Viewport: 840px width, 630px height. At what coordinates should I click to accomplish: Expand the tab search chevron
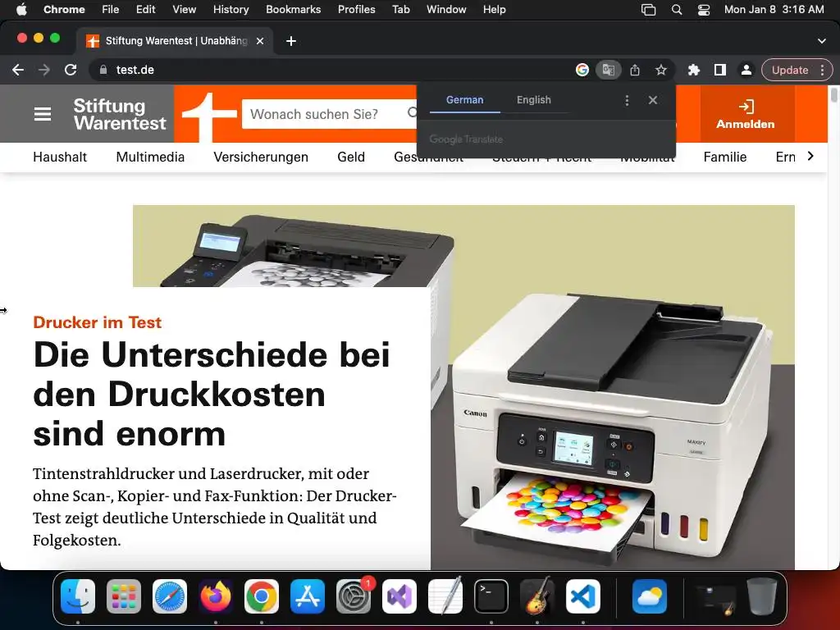[x=821, y=41]
